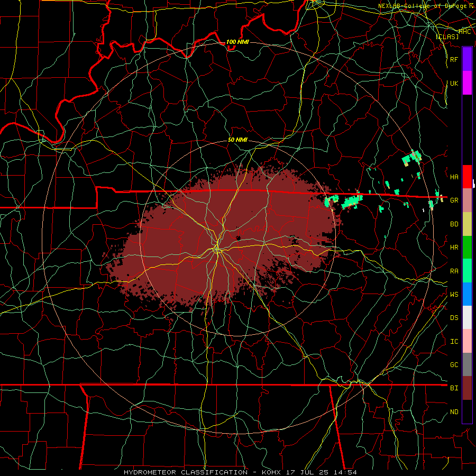Click the IC legend label
The width and height of the screenshot is (476, 476).
point(454,342)
